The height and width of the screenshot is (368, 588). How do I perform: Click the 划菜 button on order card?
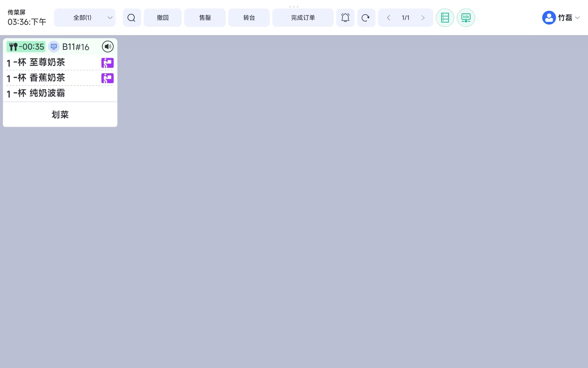pos(60,114)
